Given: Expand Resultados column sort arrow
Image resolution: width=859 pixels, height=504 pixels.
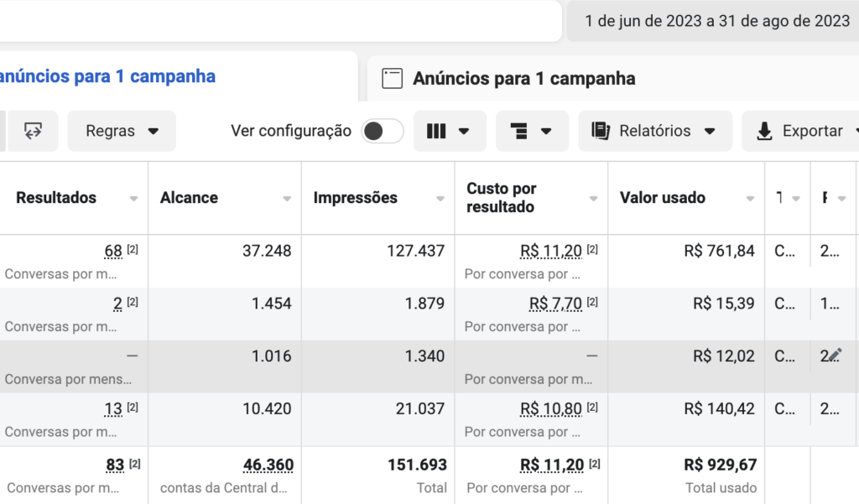Looking at the screenshot, I should coord(133,198).
